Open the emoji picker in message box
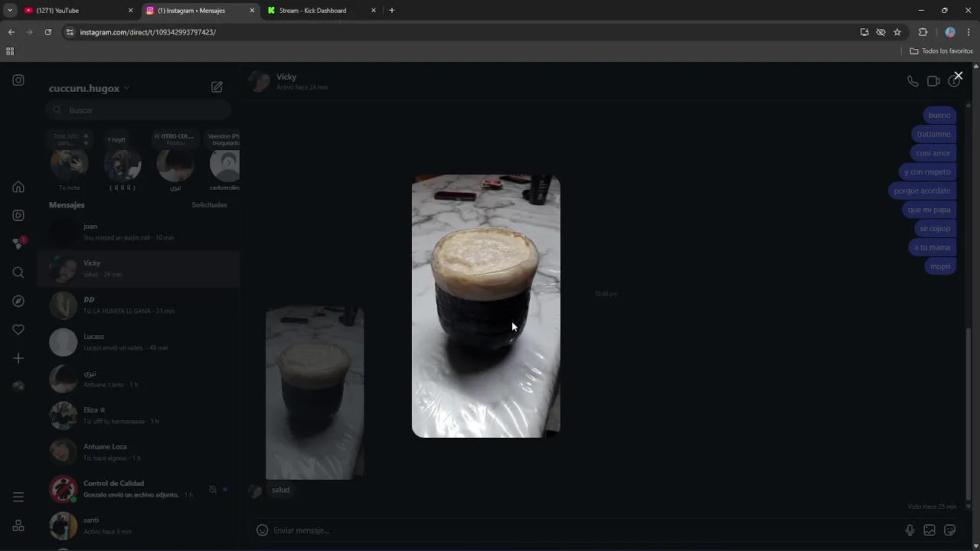Screen dimensions: 980x551 coord(262,530)
